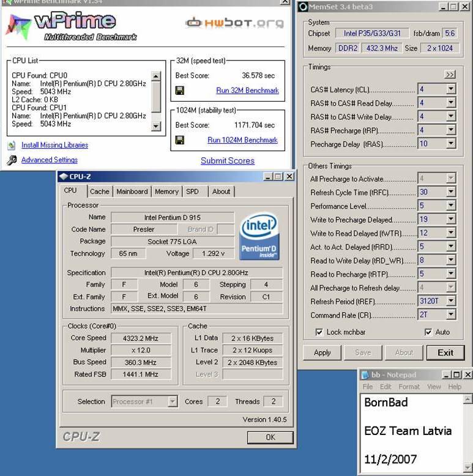
Task: Switch to the Cache tab in CPU-Z
Action: click(100, 192)
